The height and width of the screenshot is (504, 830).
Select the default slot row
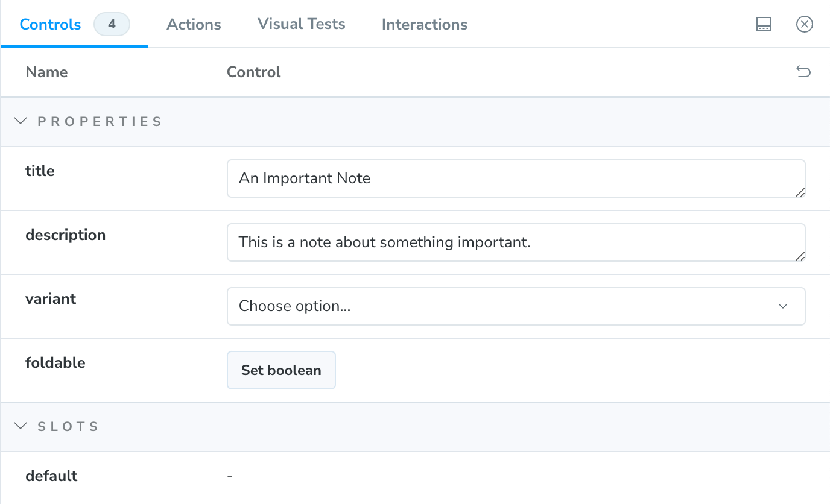click(x=52, y=476)
